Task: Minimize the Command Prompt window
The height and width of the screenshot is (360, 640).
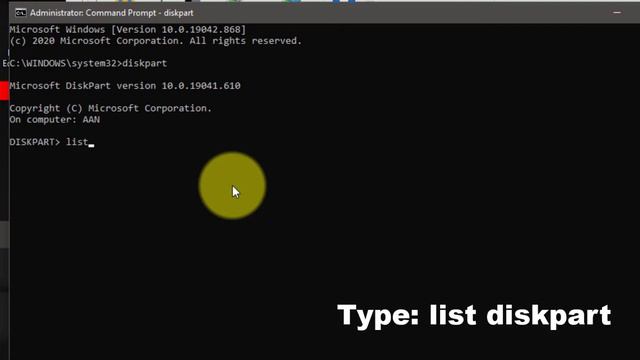Action: coord(617,13)
